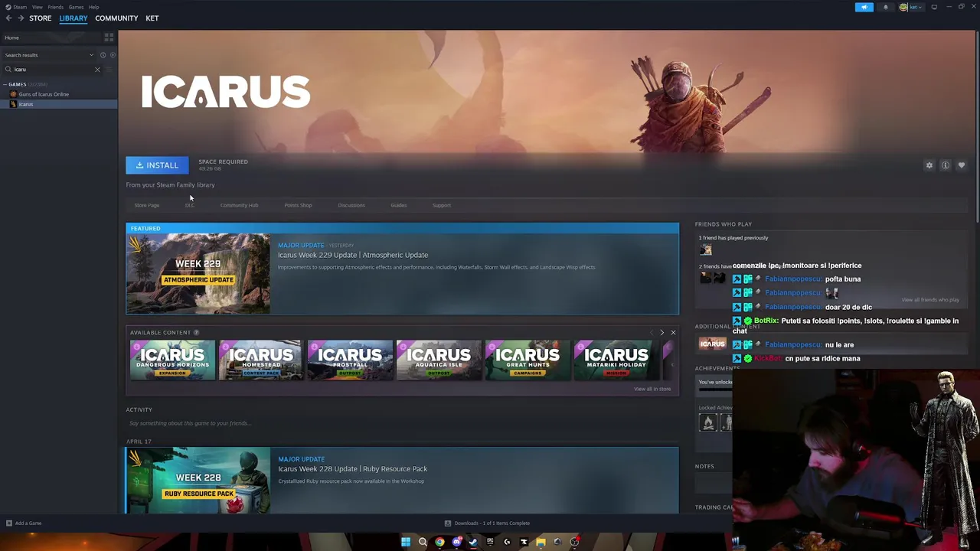Image resolution: width=980 pixels, height=551 pixels.
Task: Select Guns of Icarus Online
Action: point(44,94)
